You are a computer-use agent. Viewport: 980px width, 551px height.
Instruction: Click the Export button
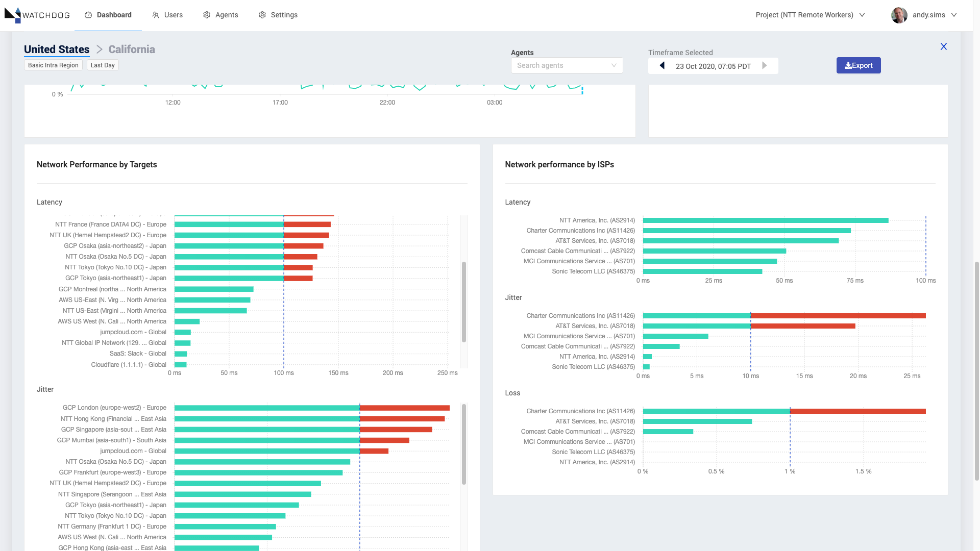(x=859, y=65)
